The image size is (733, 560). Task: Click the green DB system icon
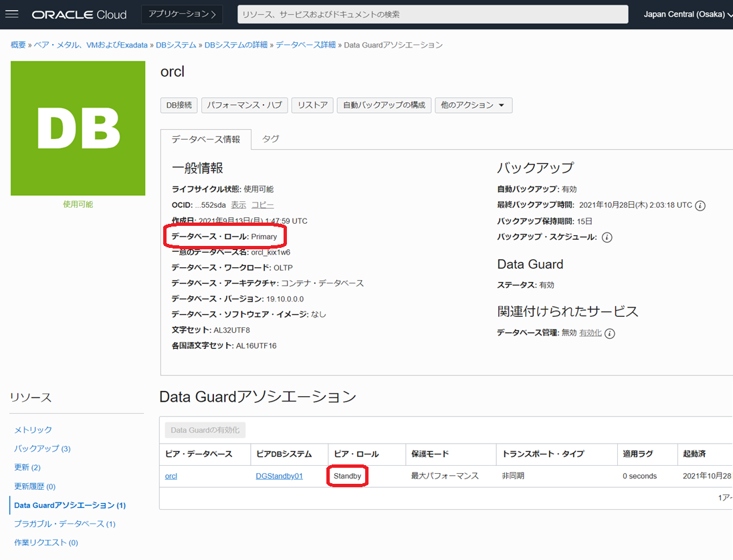point(78,128)
